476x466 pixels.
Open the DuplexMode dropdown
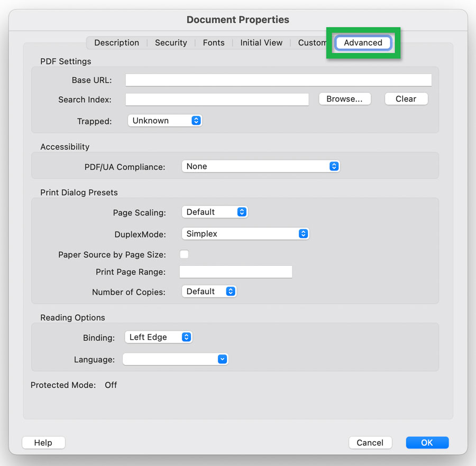coord(245,234)
